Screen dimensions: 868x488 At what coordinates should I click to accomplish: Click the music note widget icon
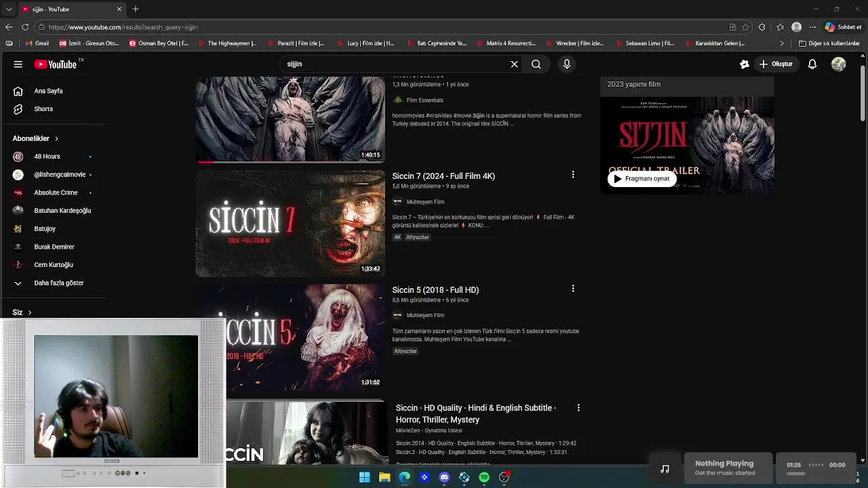(x=665, y=468)
